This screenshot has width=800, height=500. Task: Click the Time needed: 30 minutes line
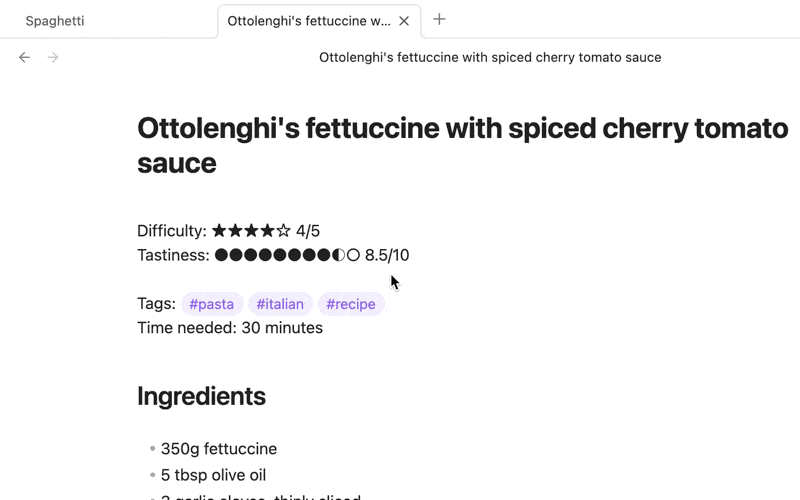click(x=230, y=328)
